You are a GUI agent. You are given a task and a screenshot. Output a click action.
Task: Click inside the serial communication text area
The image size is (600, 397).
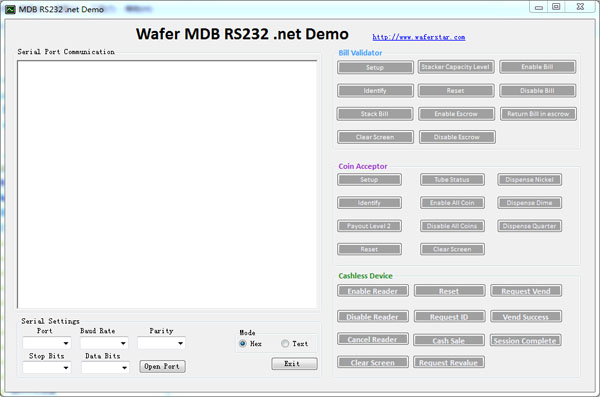(x=167, y=185)
